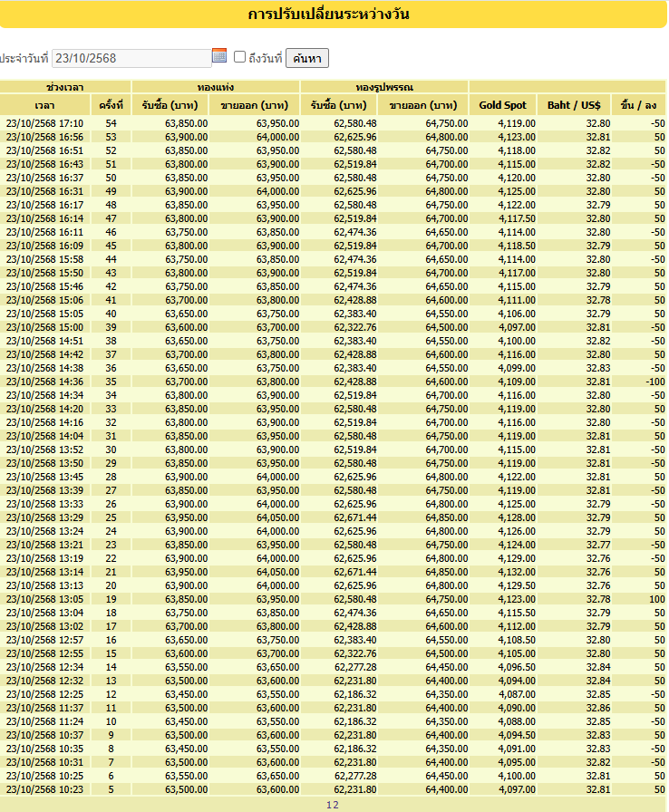Select the time cell 23/10/2568 15:00
Image resolution: width=669 pixels, height=812 pixels.
tap(44, 327)
